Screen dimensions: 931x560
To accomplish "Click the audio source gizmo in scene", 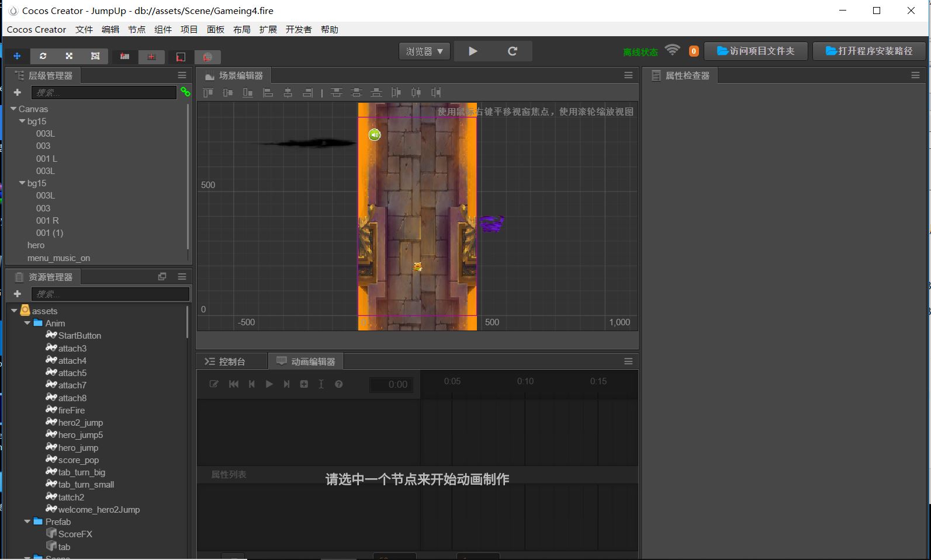I will tap(375, 135).
